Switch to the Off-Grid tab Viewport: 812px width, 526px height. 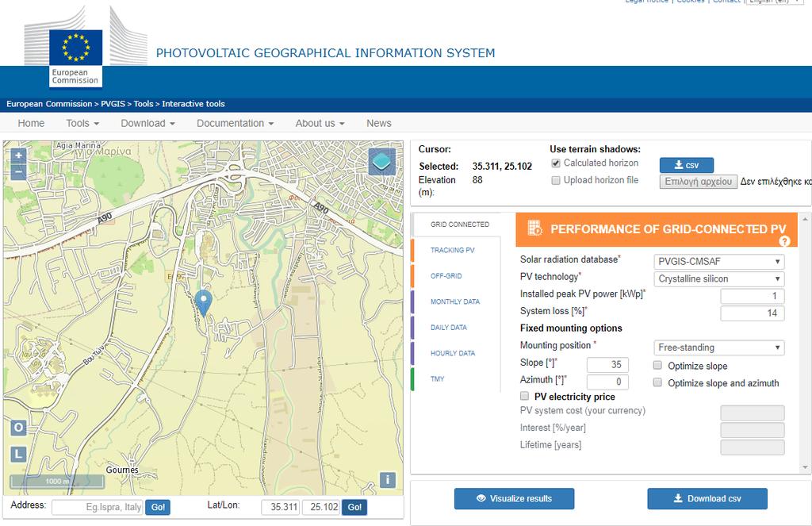pos(446,276)
